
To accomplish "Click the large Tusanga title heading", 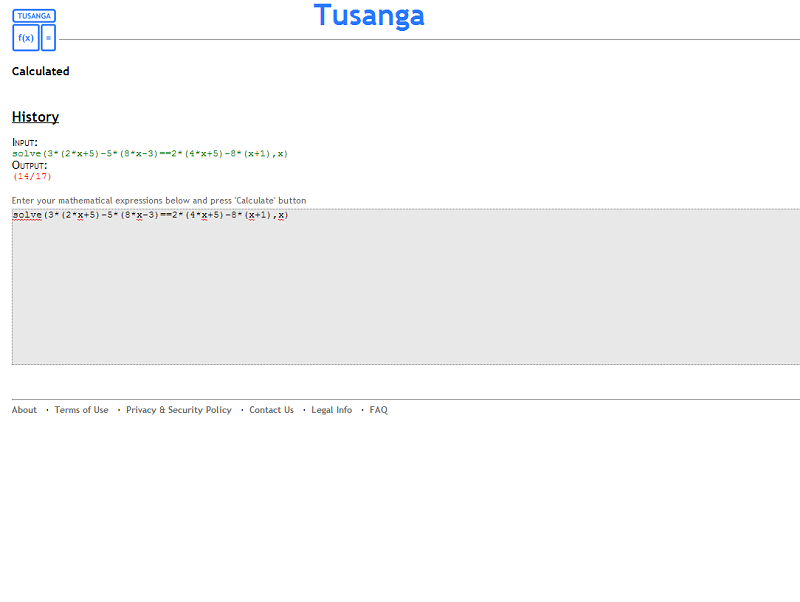I will click(369, 16).
